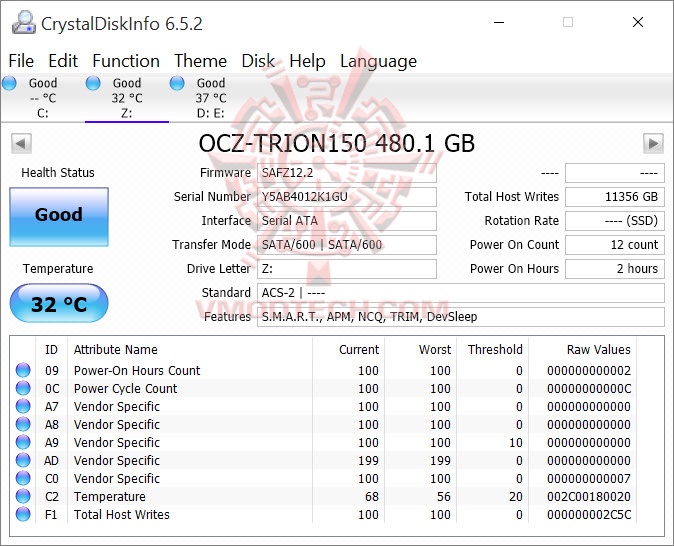Viewport: 674px width, 546px height.
Task: Click the Serial Number field Y5AB4012K1GU
Action: (347, 197)
